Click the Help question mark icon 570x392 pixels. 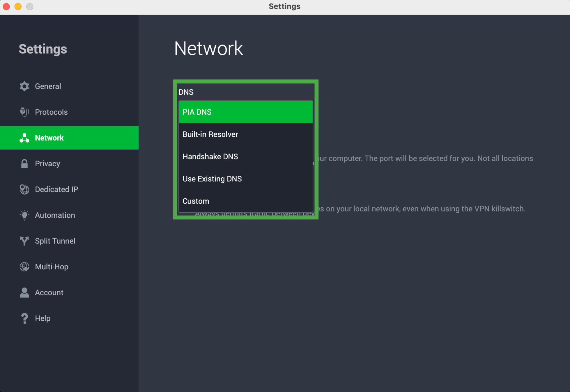click(x=24, y=318)
